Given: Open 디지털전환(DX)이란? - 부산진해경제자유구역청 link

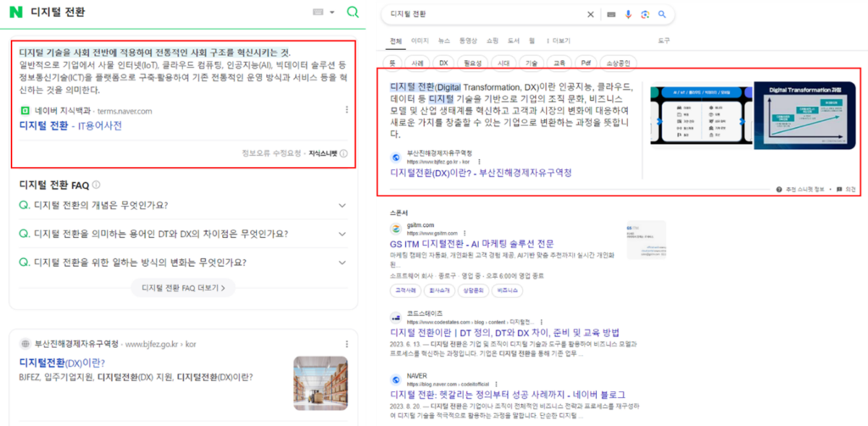Looking at the screenshot, I should (x=481, y=173).
